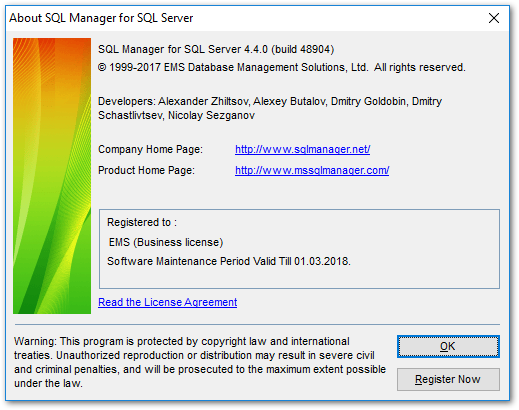Click the 1999-2017 EMS copyright line
The height and width of the screenshot is (410, 519).
click(282, 67)
